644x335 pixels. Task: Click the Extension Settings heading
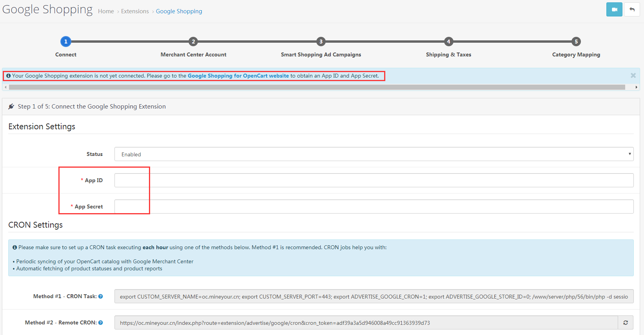point(42,127)
